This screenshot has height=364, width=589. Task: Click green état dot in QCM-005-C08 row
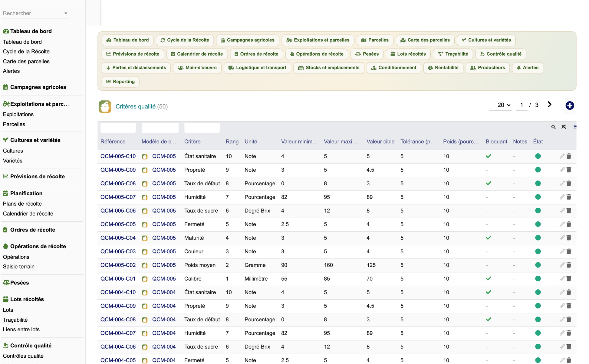coord(538,184)
